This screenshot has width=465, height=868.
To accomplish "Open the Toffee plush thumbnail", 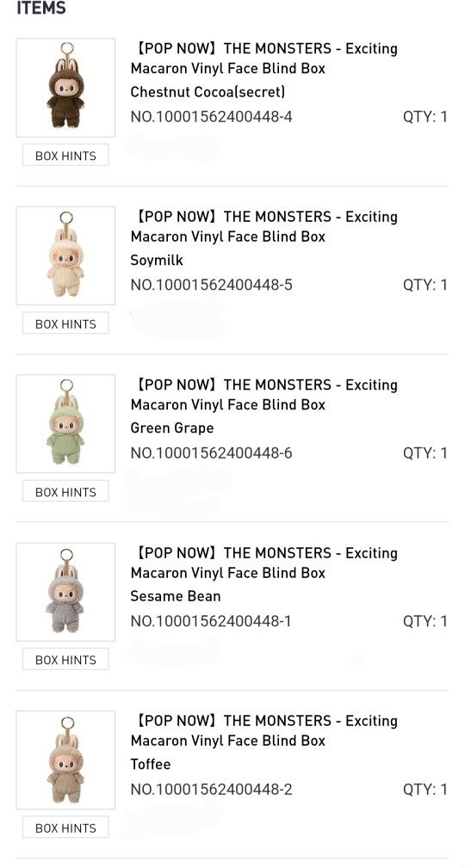I will [x=65, y=760].
